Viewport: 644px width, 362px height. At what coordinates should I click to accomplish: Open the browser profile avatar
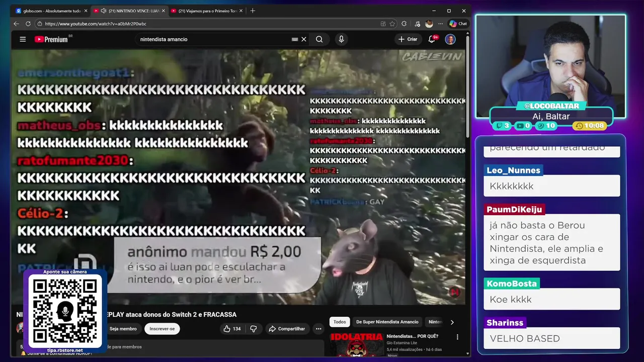click(429, 24)
